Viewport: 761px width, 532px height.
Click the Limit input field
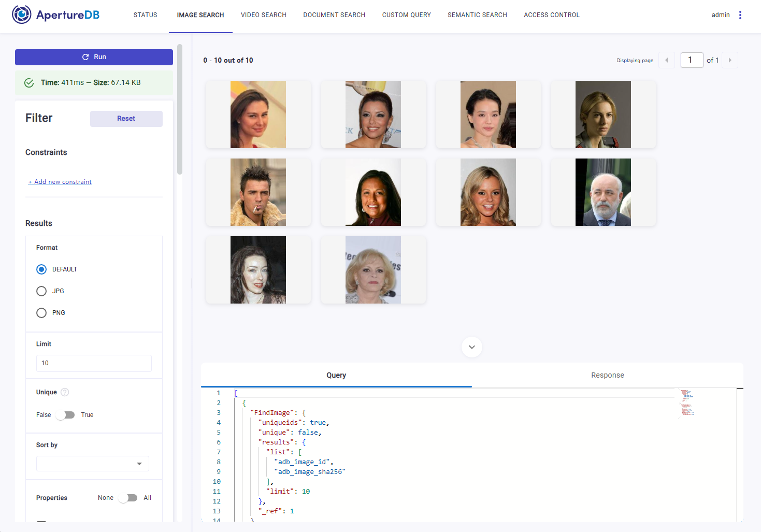click(94, 363)
